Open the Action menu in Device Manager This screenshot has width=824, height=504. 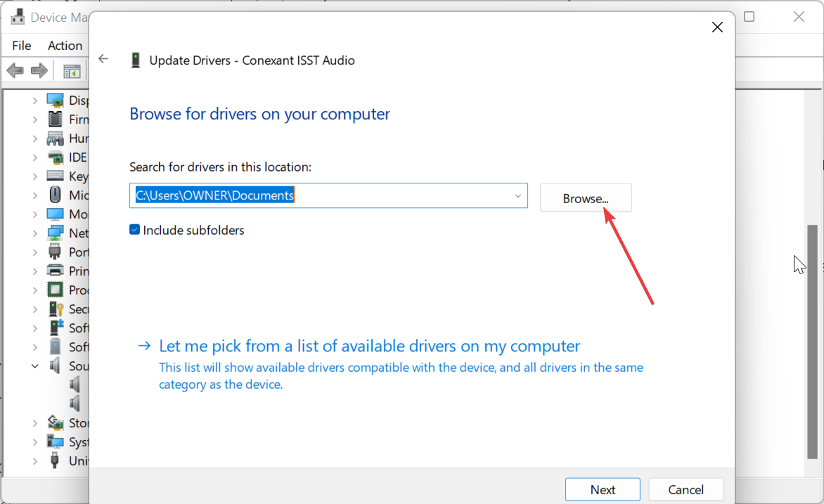click(65, 46)
